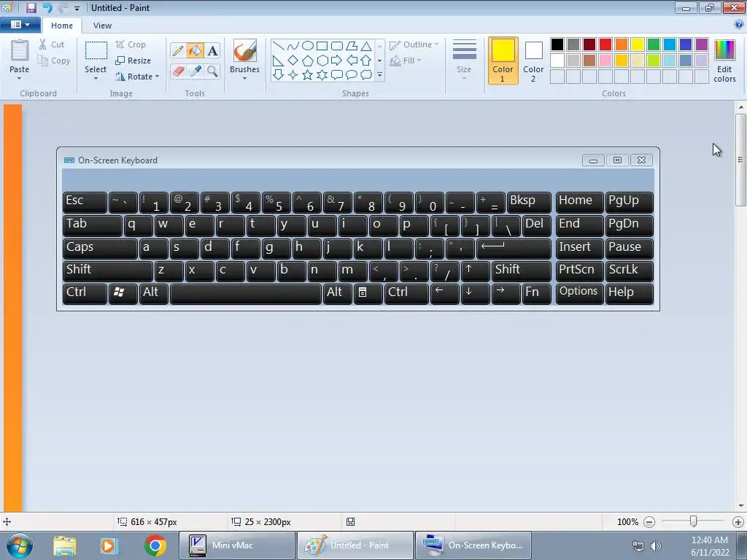Toggle the Caps key on On-Screen Keyboard
The width and height of the screenshot is (747, 560).
[x=100, y=248]
